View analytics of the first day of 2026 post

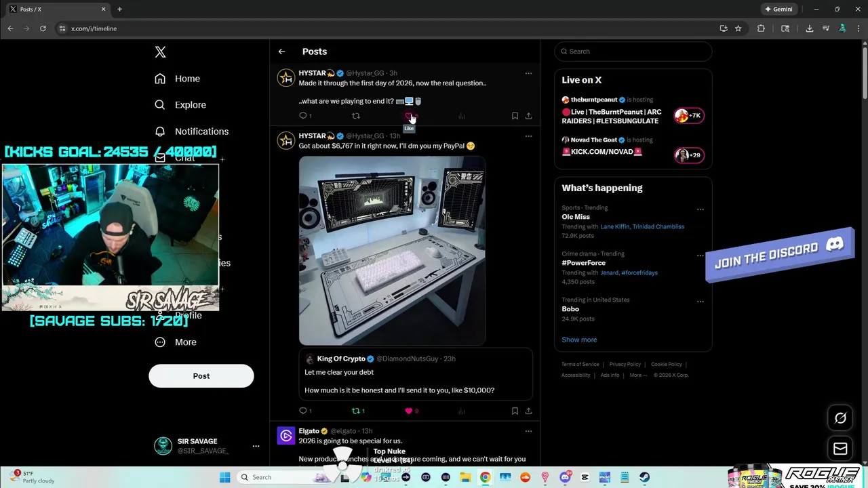(x=461, y=116)
